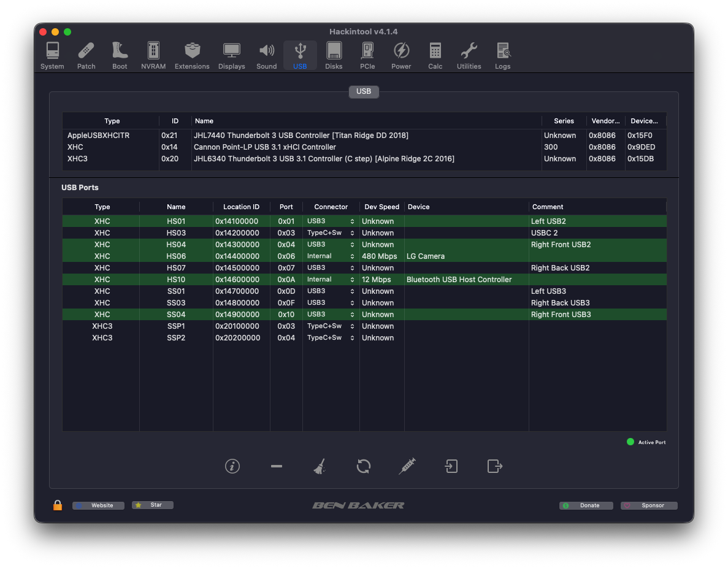
Task: Open the Extensions section
Action: click(192, 56)
